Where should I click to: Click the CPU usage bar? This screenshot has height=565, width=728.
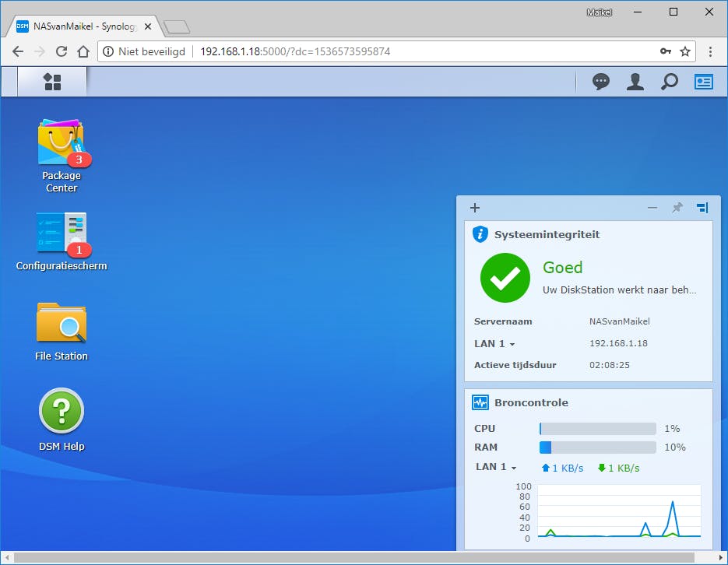(597, 429)
